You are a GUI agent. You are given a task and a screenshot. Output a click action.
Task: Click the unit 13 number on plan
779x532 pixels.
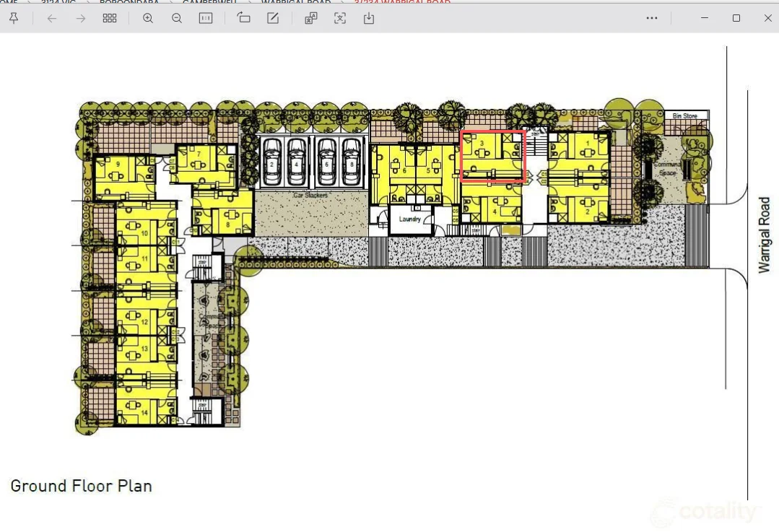[144, 348]
